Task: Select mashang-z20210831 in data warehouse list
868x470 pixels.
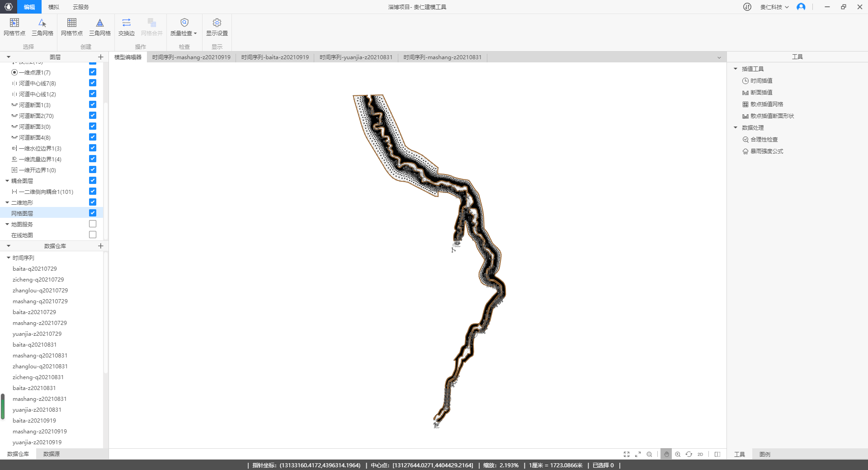Action: click(x=39, y=399)
